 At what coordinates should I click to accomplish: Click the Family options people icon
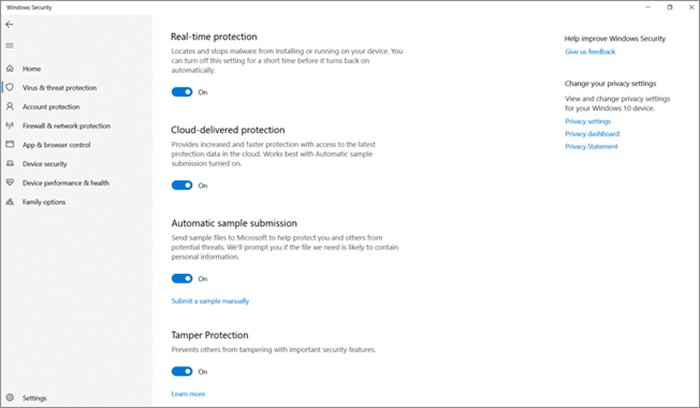point(11,202)
